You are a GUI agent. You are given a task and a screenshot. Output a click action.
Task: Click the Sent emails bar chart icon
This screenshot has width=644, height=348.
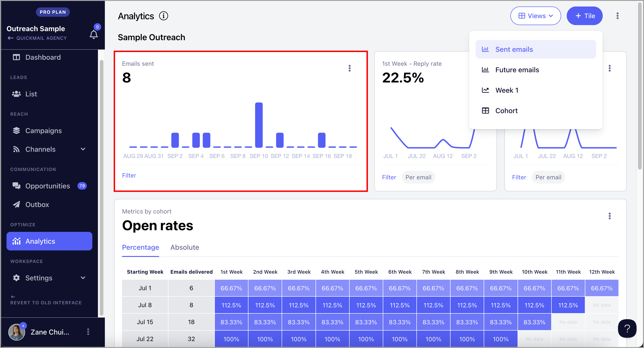click(x=485, y=49)
